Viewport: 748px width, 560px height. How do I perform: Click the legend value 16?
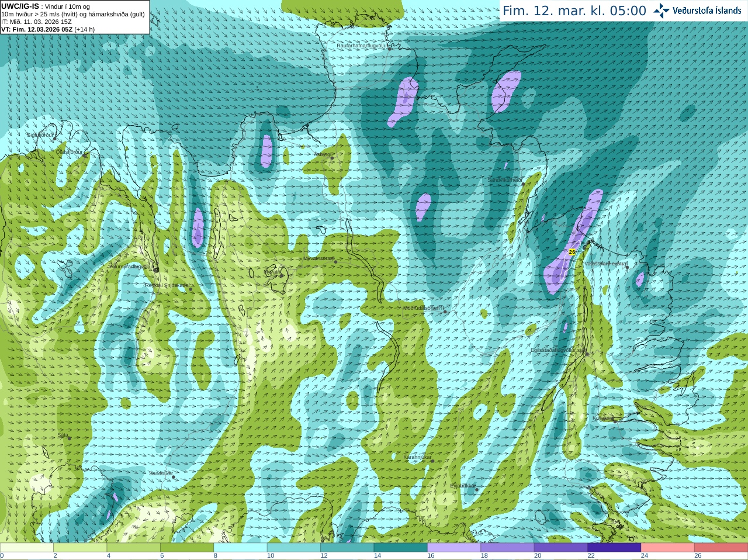(x=431, y=556)
